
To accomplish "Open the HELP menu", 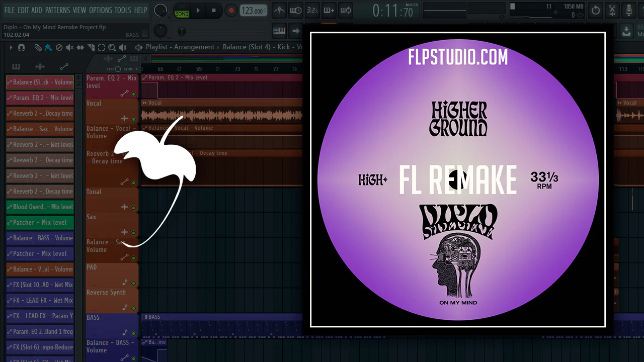I will coord(141,10).
